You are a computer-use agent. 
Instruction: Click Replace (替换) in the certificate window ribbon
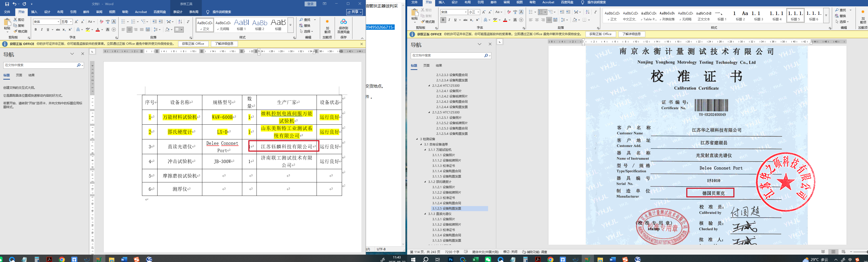pos(840,16)
